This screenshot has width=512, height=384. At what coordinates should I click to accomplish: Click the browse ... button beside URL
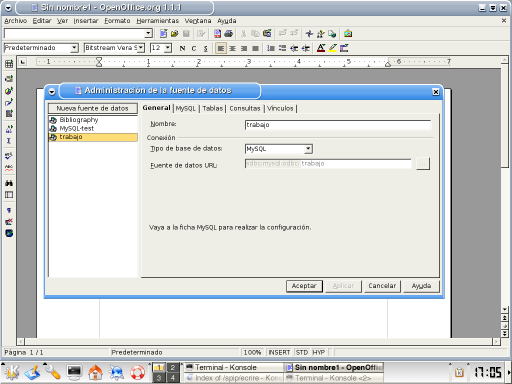423,164
